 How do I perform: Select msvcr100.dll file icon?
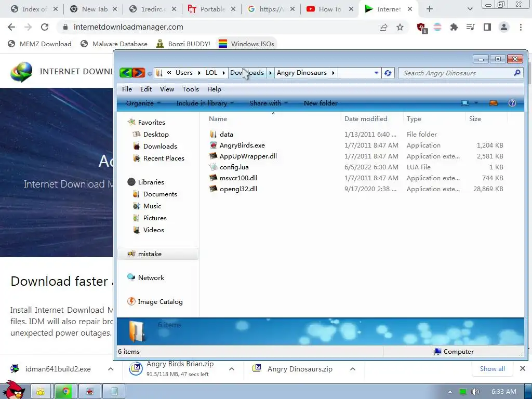(x=213, y=178)
